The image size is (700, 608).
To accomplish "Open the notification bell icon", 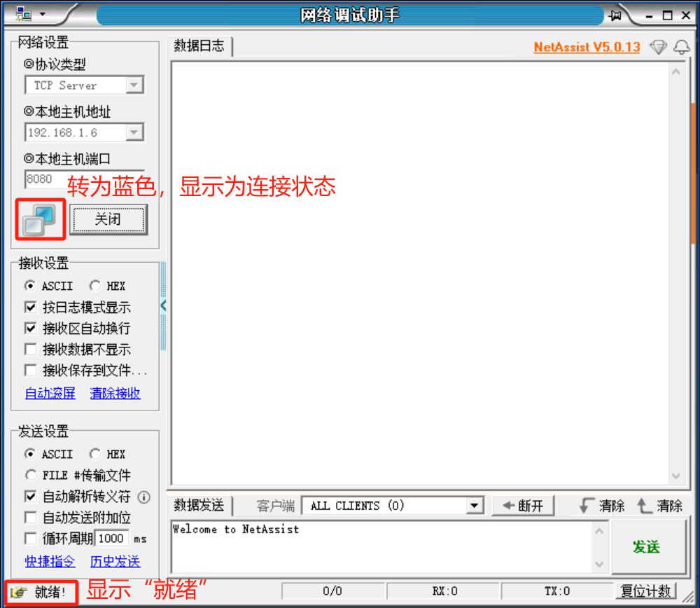I will 682,47.
